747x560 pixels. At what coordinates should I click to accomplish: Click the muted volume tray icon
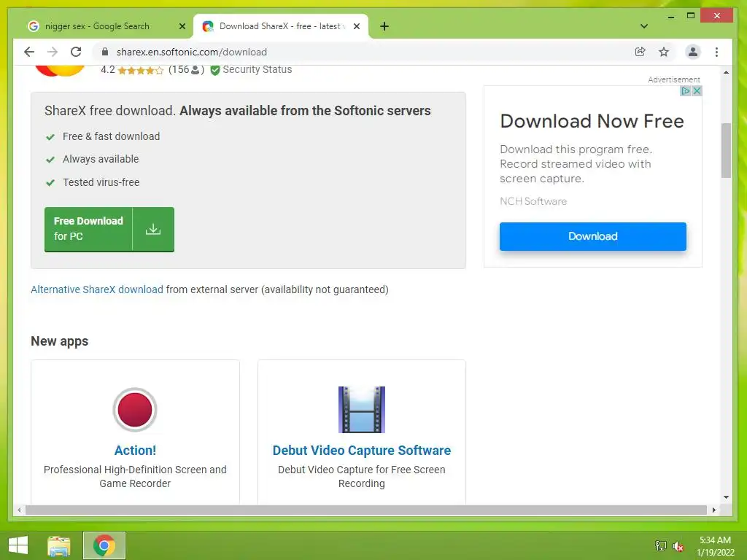[678, 545]
